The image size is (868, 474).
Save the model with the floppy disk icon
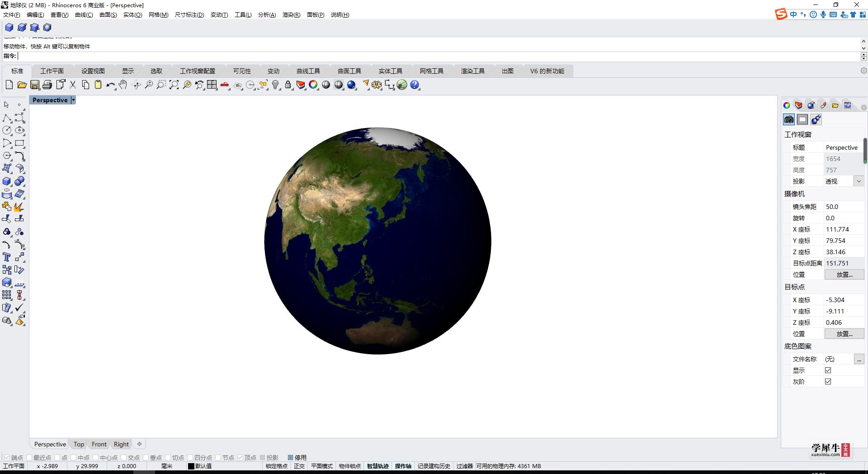(x=35, y=85)
